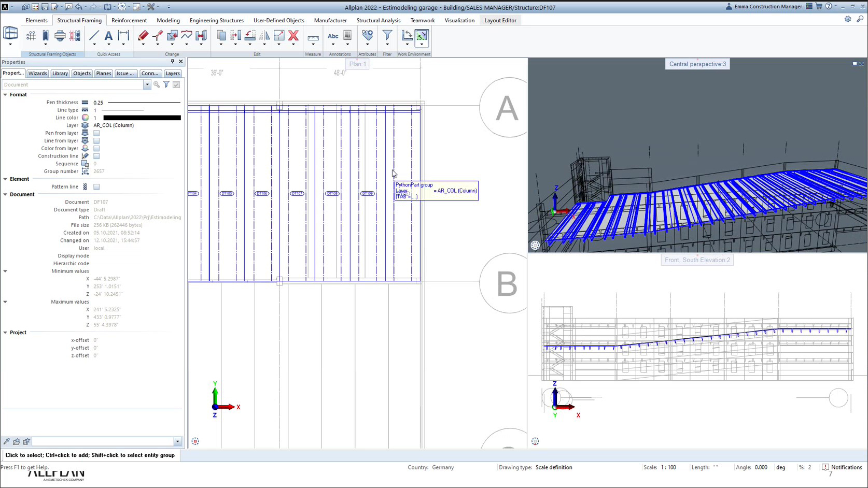Open the Document selection dropdown arrow

(x=147, y=84)
